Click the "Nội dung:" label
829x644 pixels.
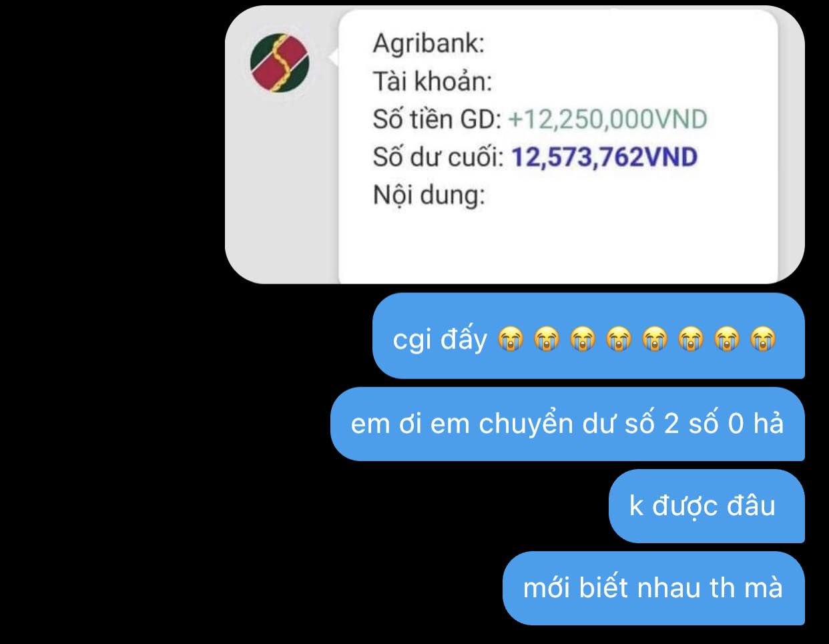point(429,196)
